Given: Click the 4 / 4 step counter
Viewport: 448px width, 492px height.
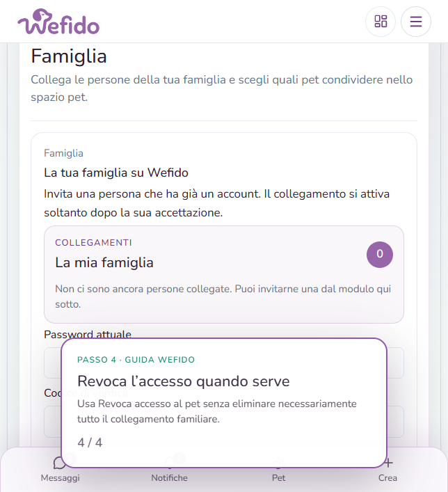Looking at the screenshot, I should tap(90, 443).
